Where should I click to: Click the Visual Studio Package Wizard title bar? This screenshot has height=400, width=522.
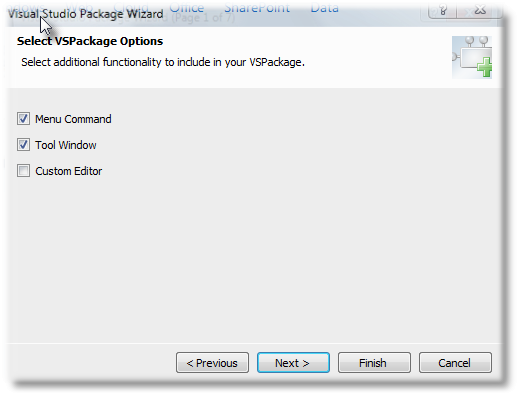86,14
